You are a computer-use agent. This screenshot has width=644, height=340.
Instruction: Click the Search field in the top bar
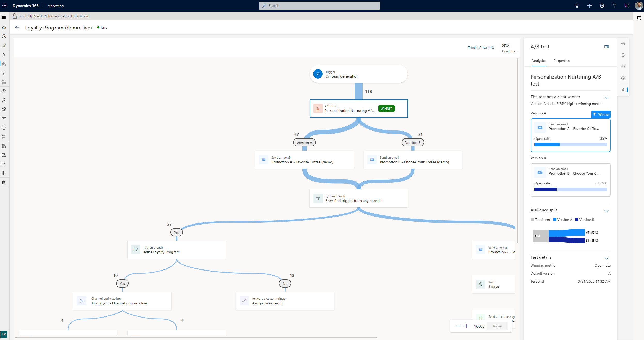pos(319,5)
